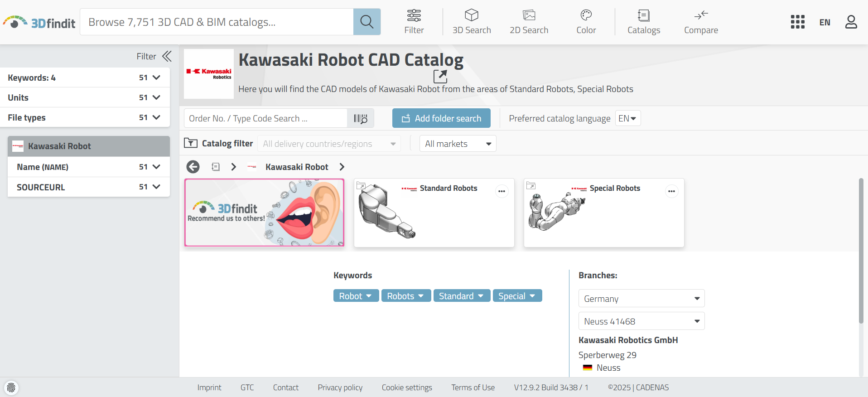
Task: Open the Special keyword dropdown
Action: coord(517,296)
